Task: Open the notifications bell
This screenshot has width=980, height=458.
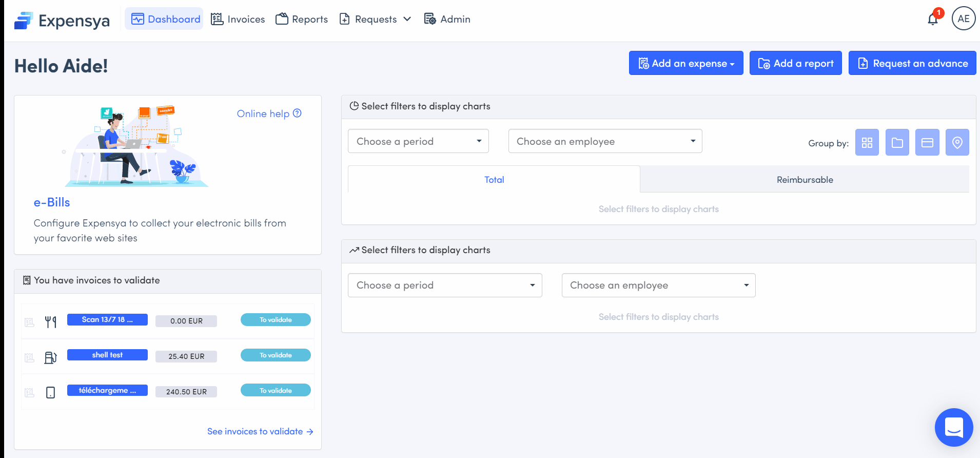Action: click(x=933, y=20)
